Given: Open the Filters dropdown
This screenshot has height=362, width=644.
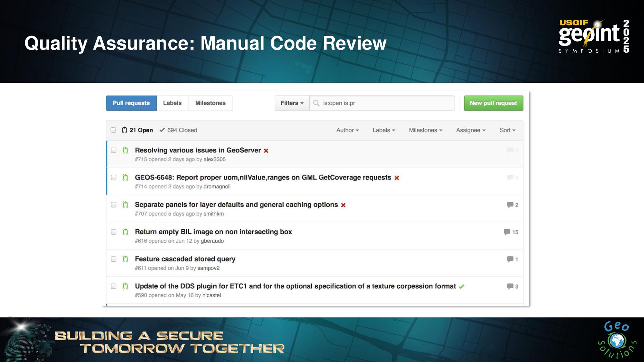Looking at the screenshot, I should [292, 103].
